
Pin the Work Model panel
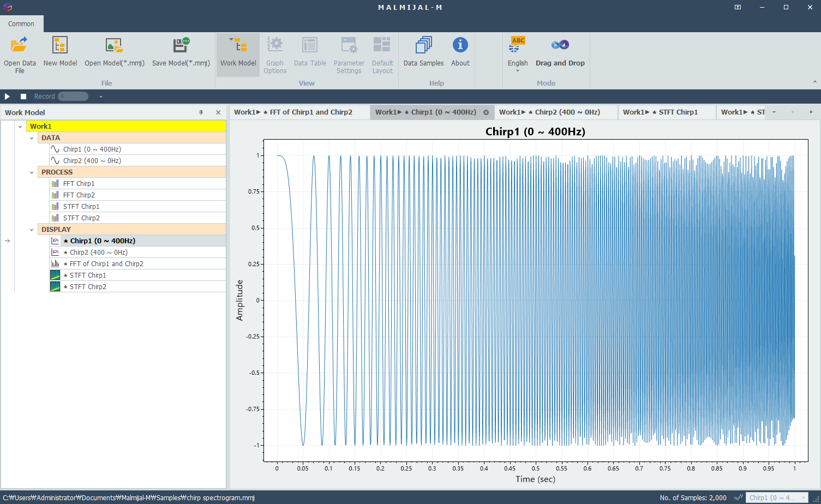[x=201, y=112]
